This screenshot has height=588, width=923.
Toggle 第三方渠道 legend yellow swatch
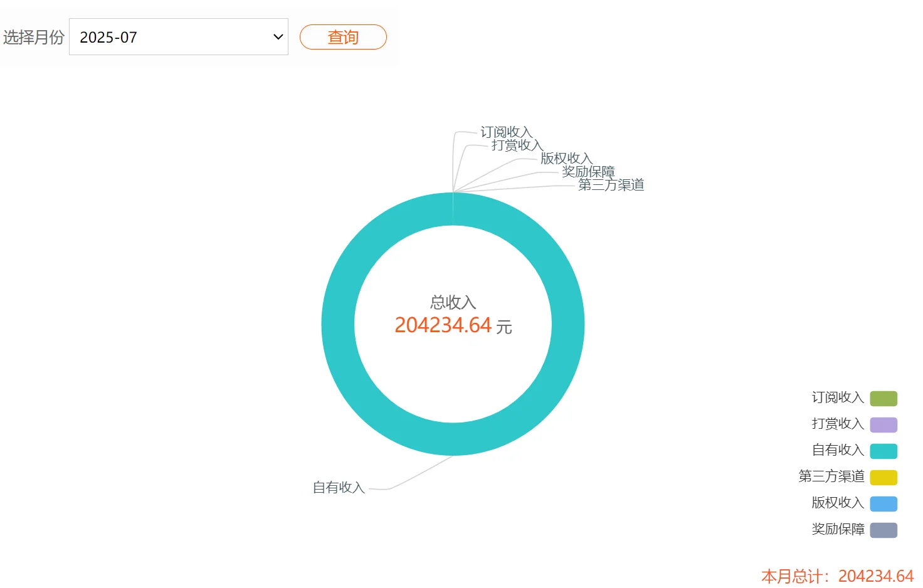click(883, 477)
